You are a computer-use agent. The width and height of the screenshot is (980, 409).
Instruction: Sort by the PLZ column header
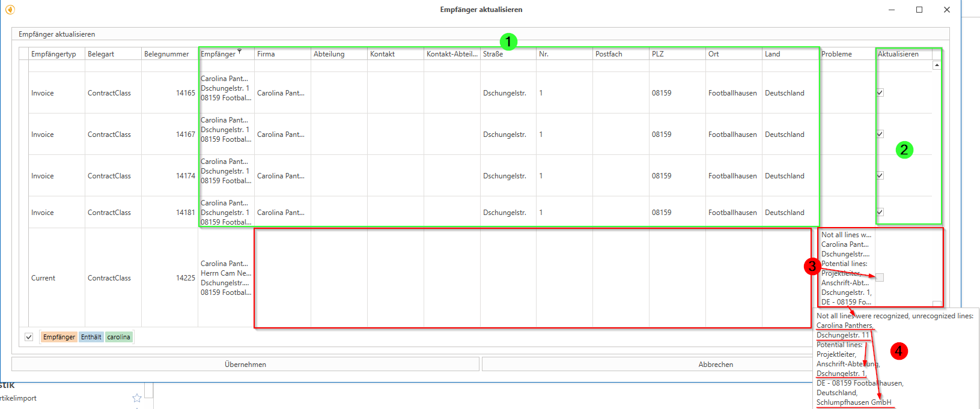pyautogui.click(x=658, y=54)
